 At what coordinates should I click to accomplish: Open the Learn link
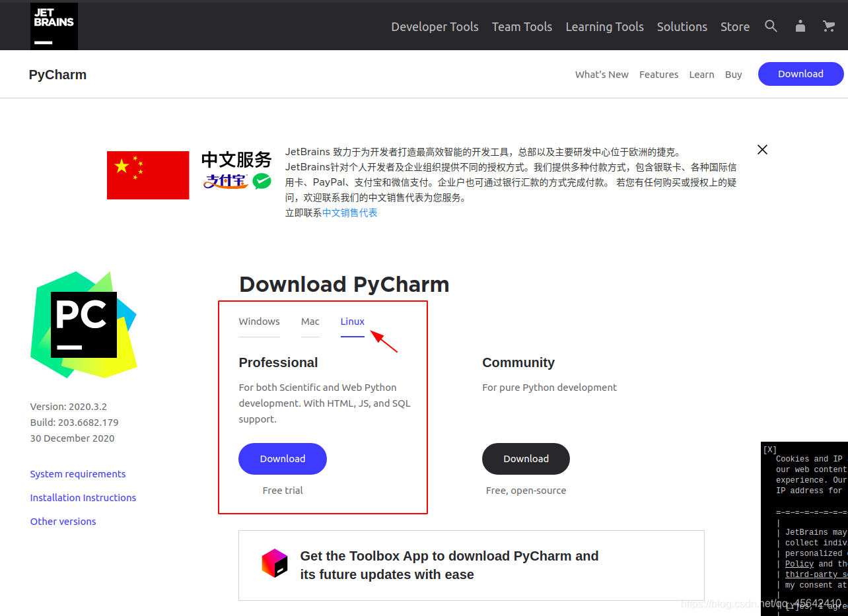point(701,75)
